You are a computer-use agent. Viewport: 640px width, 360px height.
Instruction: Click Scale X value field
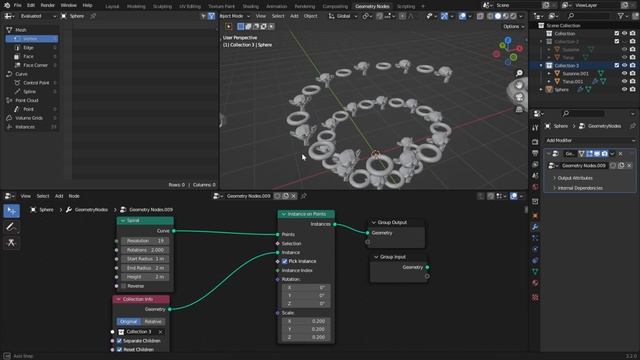pyautogui.click(x=306, y=321)
